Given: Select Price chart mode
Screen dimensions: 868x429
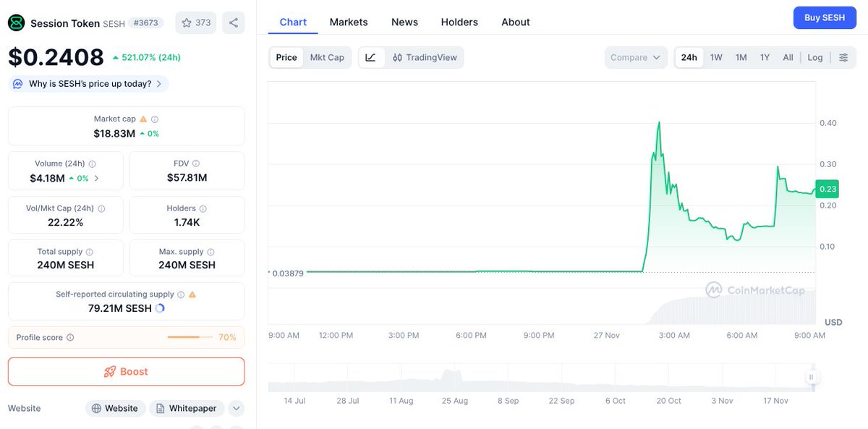Looking at the screenshot, I should pyautogui.click(x=286, y=57).
